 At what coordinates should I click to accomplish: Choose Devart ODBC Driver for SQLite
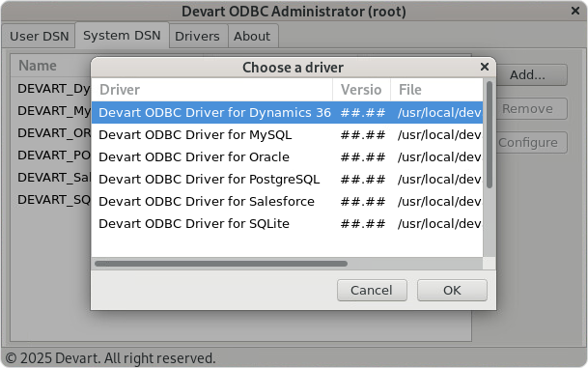pyautogui.click(x=287, y=223)
